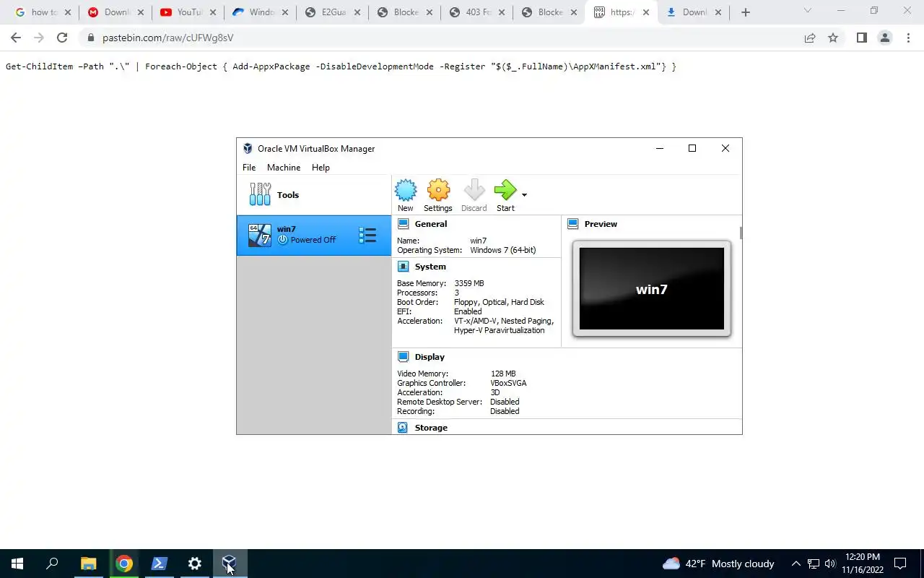Open PowerShell from the taskbar
The width and height of the screenshot is (924, 578).
[159, 564]
